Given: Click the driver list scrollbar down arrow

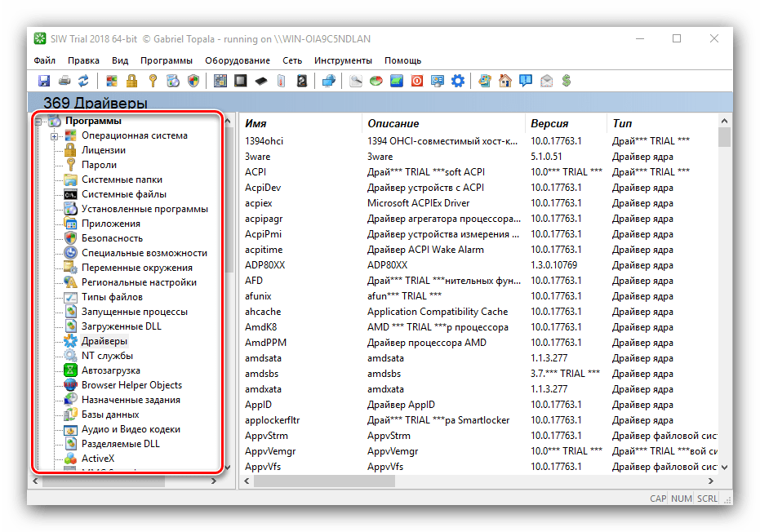Looking at the screenshot, I should [x=724, y=467].
